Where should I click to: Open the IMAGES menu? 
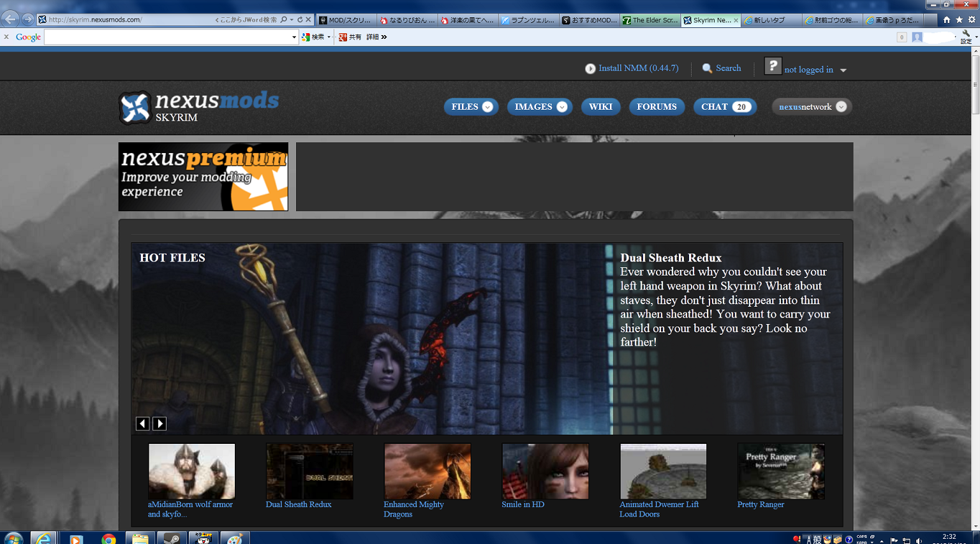click(x=540, y=107)
